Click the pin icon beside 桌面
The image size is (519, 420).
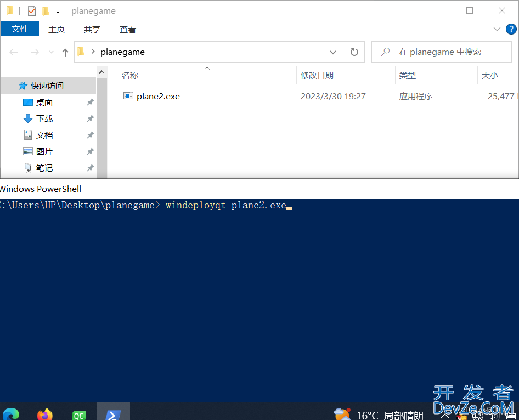click(x=90, y=102)
